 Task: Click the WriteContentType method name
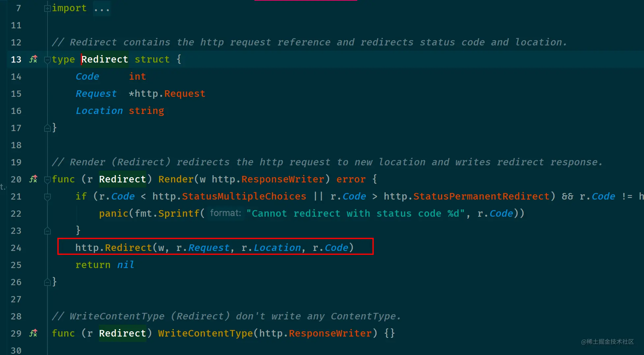pos(205,333)
